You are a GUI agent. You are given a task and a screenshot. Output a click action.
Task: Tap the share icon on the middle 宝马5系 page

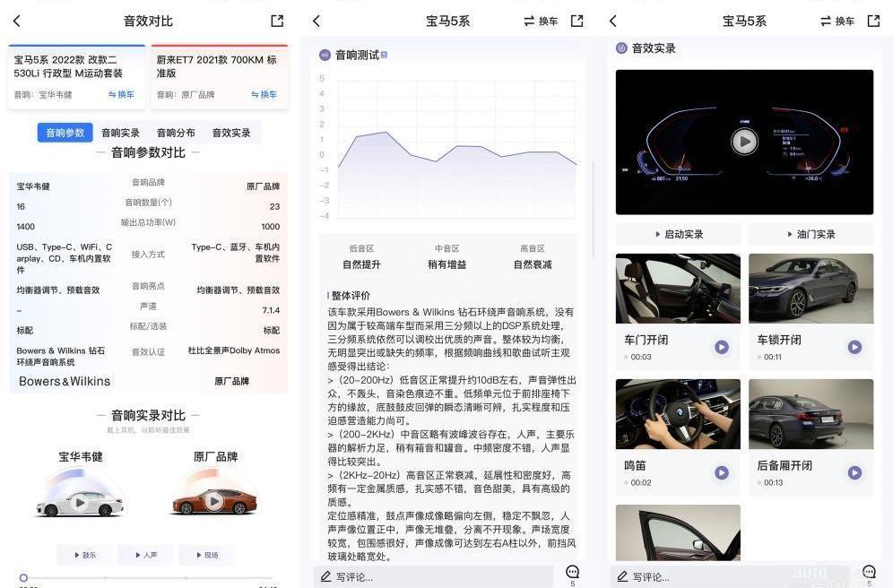click(577, 20)
